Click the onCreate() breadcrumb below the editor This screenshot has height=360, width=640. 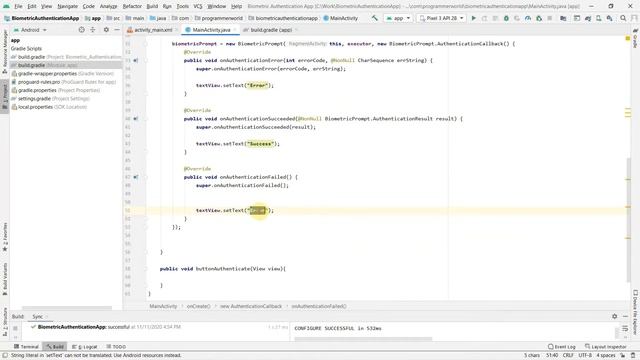click(x=198, y=306)
